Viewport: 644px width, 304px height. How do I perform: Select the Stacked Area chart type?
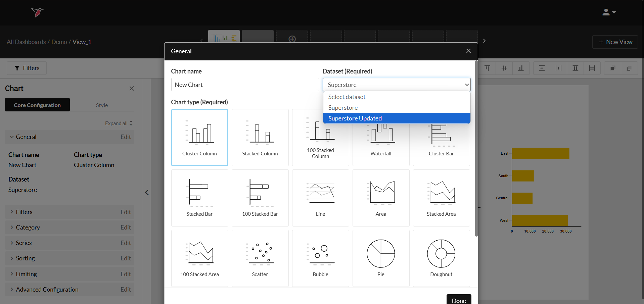point(441,198)
